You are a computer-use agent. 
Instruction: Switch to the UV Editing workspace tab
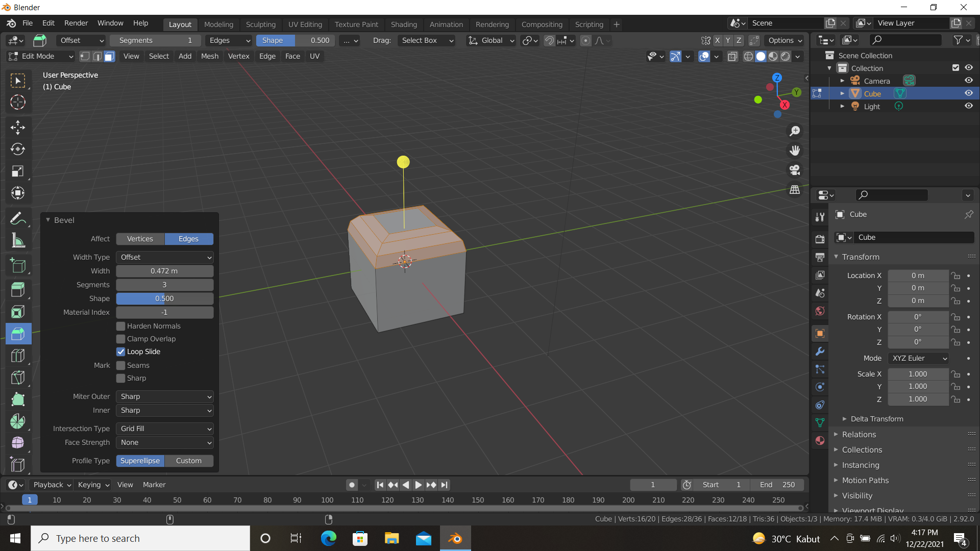click(x=305, y=24)
